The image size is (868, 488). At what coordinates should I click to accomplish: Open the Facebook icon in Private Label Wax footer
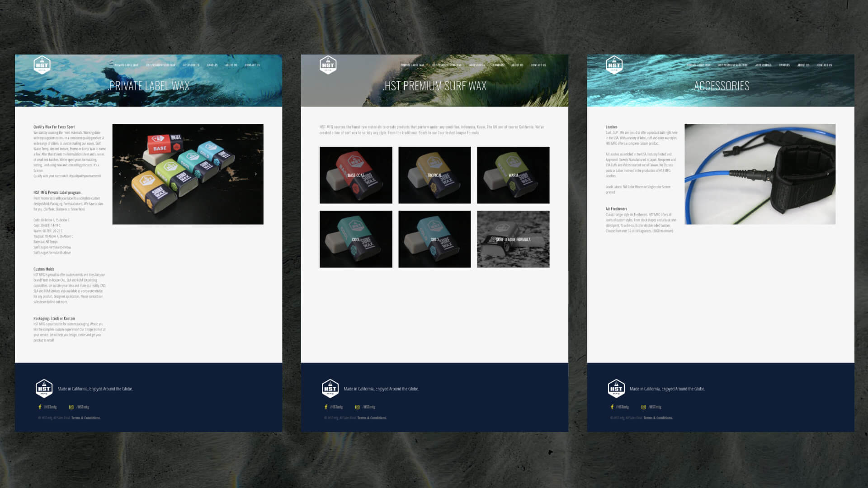tap(40, 407)
